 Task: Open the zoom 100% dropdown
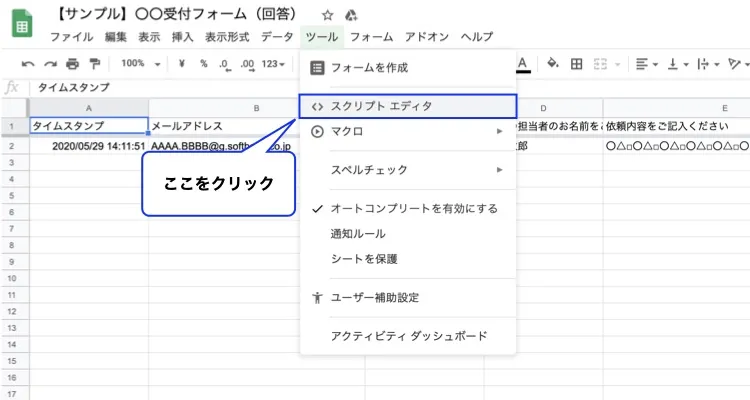click(141, 63)
